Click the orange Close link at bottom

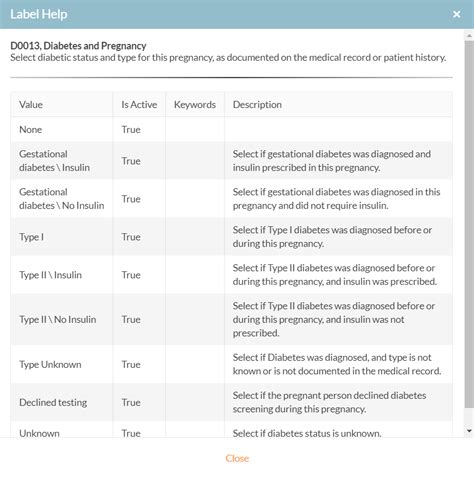click(x=237, y=458)
